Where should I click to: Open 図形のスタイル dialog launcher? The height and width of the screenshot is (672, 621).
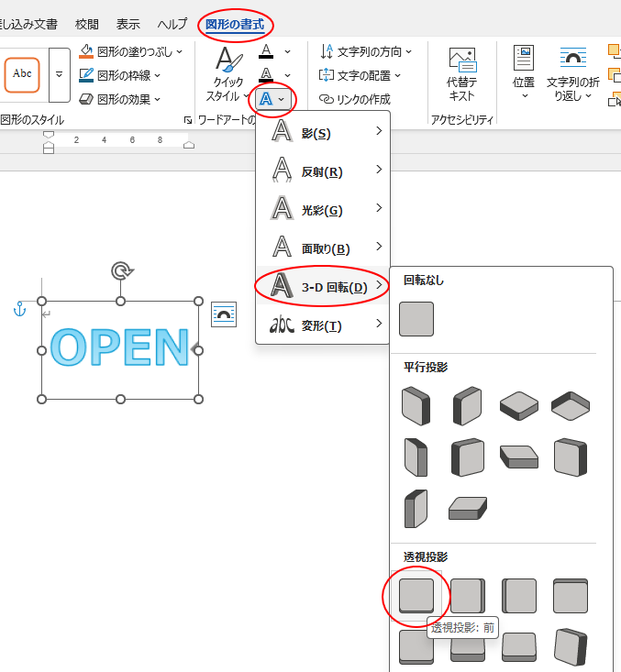click(x=187, y=120)
